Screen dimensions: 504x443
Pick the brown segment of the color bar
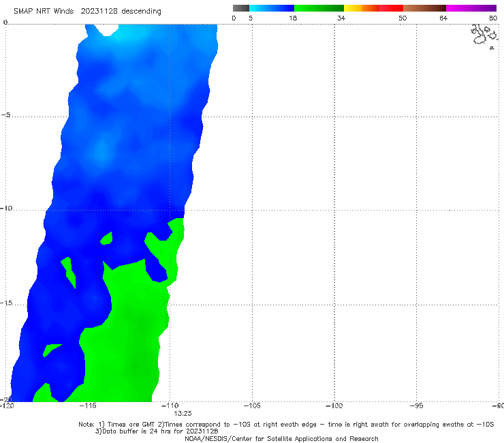[x=424, y=8]
